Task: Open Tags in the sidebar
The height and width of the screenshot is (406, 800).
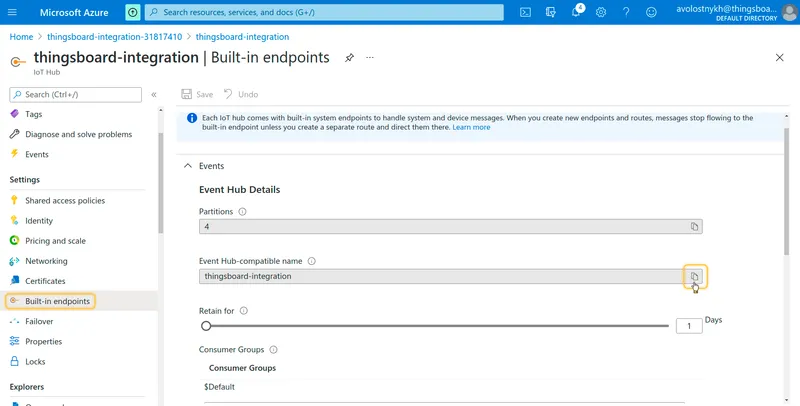Action: pyautogui.click(x=34, y=114)
